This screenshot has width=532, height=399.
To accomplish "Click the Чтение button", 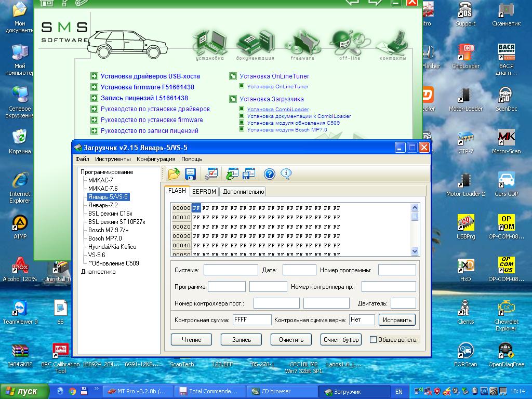I will pyautogui.click(x=191, y=340).
